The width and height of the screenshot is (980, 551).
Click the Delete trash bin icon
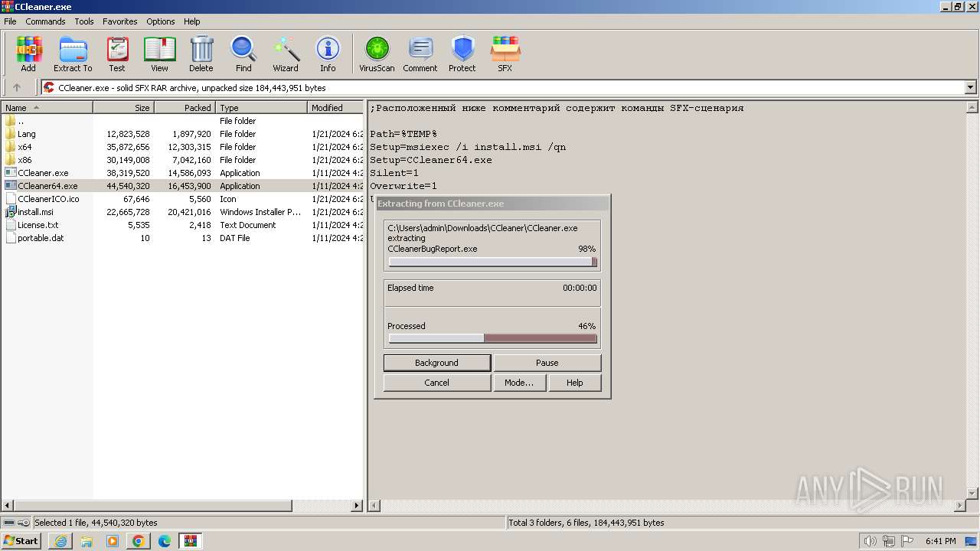pyautogui.click(x=201, y=54)
